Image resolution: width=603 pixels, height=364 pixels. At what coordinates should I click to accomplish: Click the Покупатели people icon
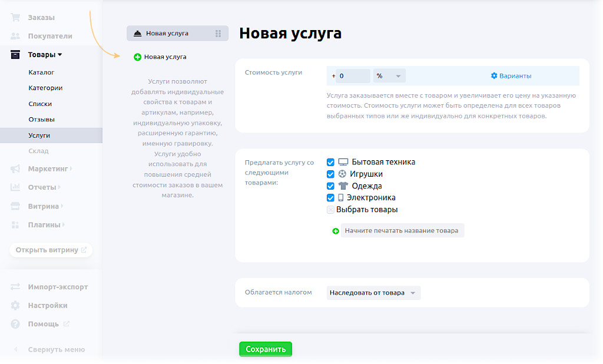16,36
